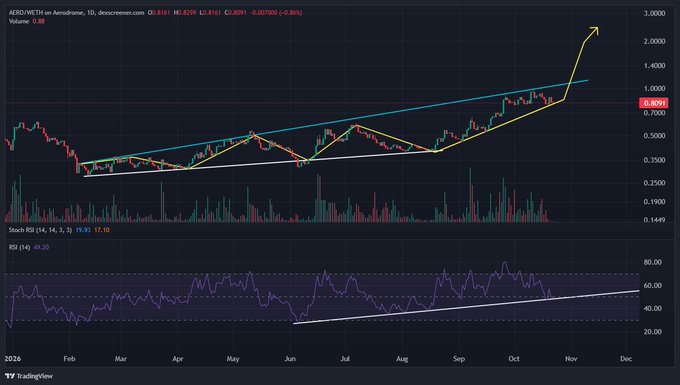The height and width of the screenshot is (385, 680).
Task: Click the red current price tag 0.8091
Action: pos(654,103)
